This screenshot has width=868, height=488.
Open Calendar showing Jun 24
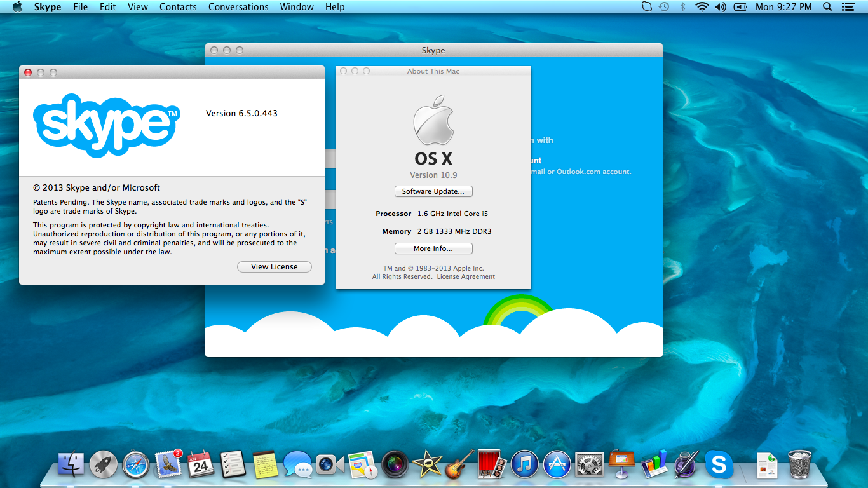pos(200,465)
